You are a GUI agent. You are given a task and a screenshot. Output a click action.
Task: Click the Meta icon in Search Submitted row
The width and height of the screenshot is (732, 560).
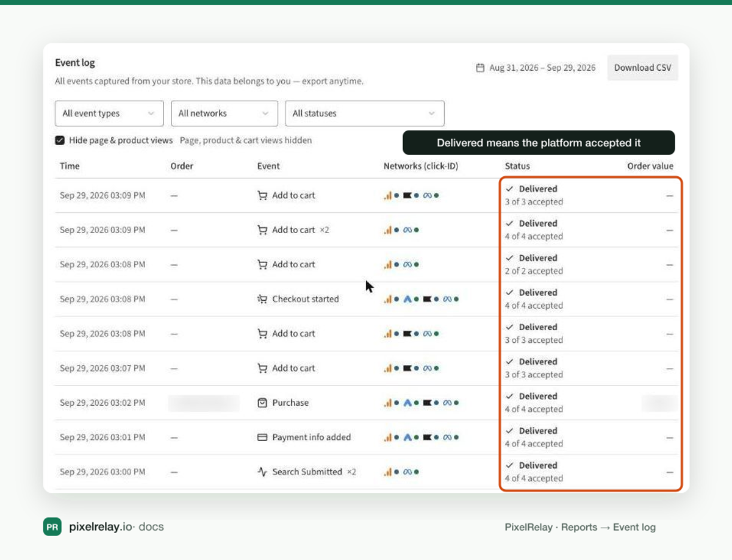(x=408, y=472)
